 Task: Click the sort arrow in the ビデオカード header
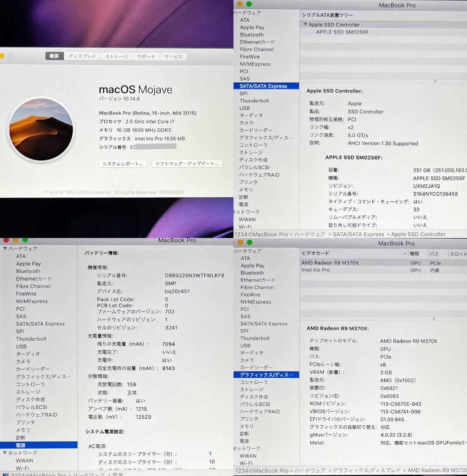pyautogui.click(x=405, y=253)
